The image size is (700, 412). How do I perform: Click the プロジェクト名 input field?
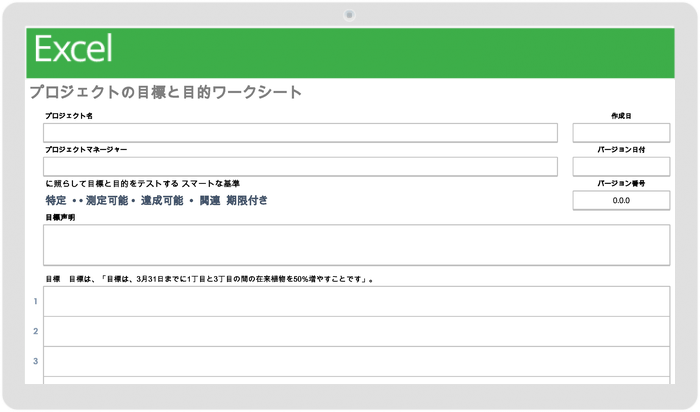(300, 133)
